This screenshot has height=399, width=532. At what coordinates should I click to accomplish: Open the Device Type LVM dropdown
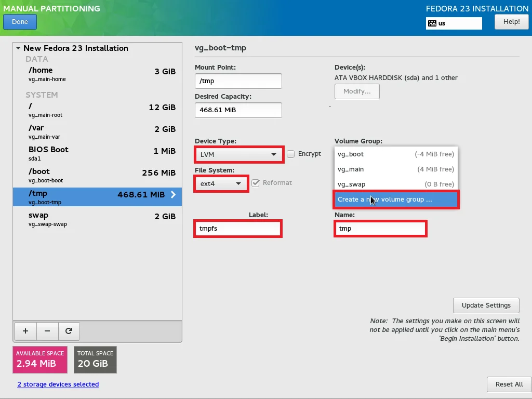(239, 155)
